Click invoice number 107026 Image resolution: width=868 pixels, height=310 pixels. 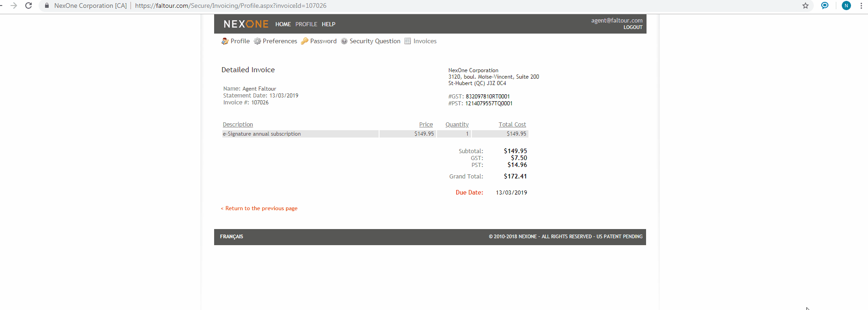(x=260, y=103)
